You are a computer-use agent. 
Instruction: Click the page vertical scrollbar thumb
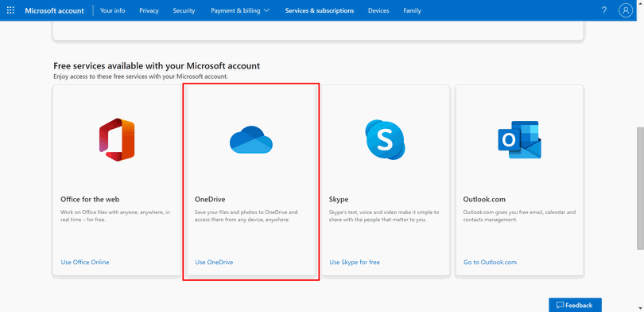(x=640, y=188)
